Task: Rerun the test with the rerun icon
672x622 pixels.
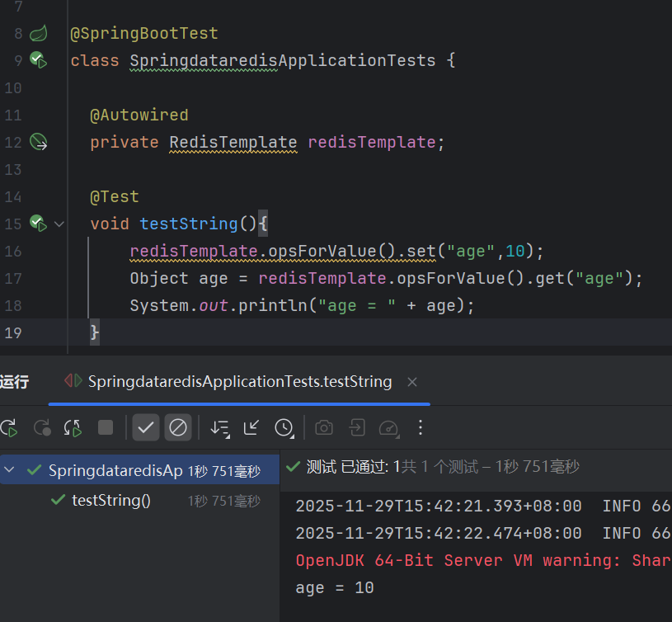Action: [9, 428]
